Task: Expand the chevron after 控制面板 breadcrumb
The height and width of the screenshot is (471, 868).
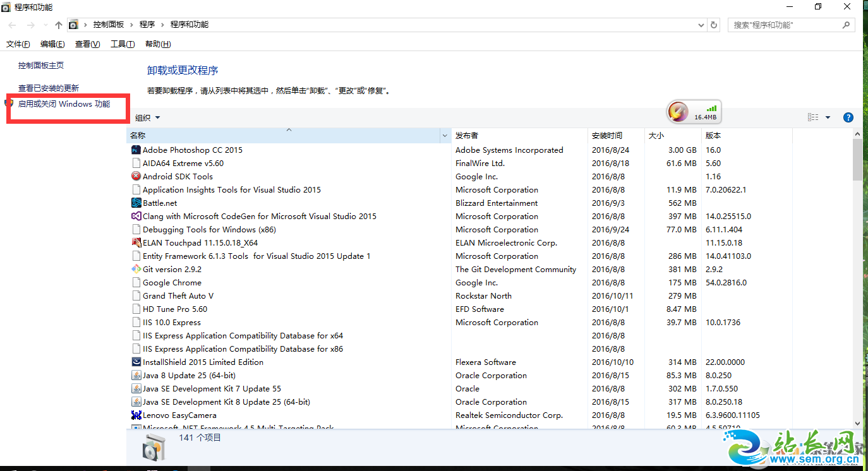Action: [x=132, y=25]
